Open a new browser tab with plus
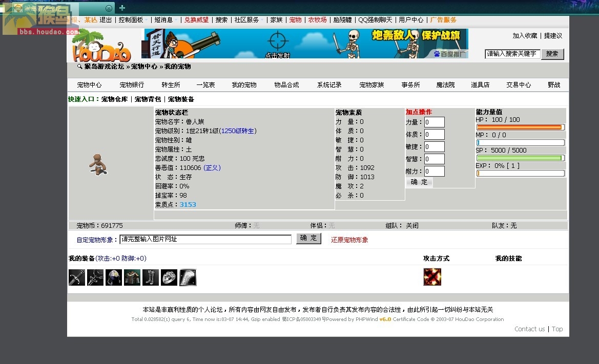Image resolution: width=599 pixels, height=364 pixels. pyautogui.click(x=122, y=8)
